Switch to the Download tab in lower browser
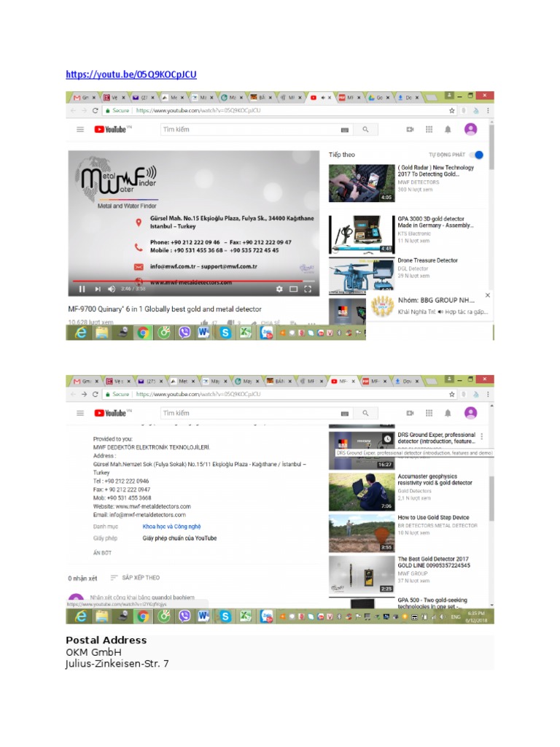The width and height of the screenshot is (560, 747). click(406, 381)
